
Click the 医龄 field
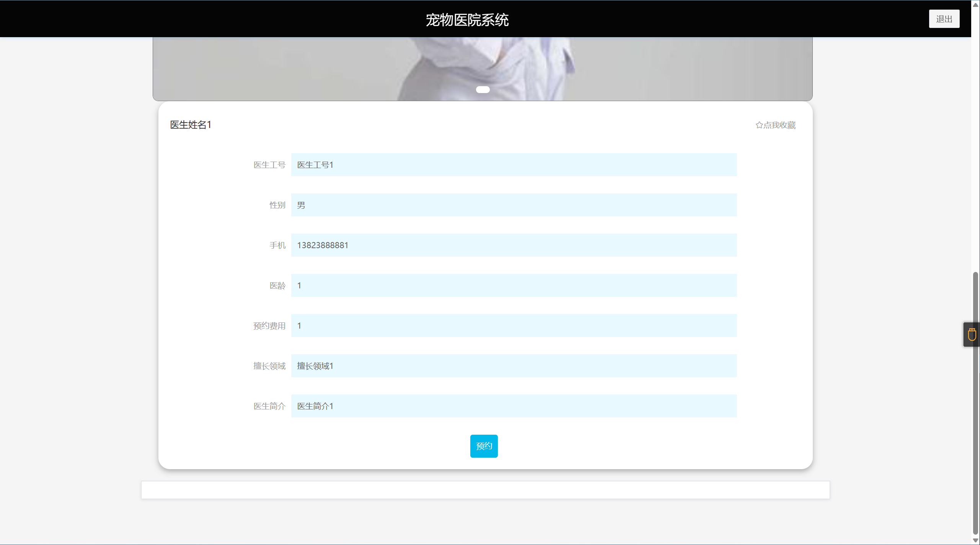pos(514,285)
